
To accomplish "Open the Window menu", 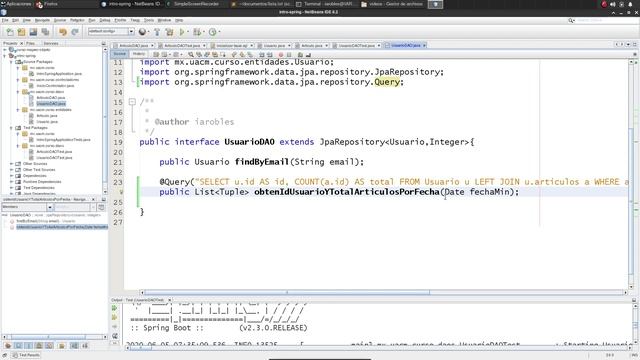I will tap(164, 20).
